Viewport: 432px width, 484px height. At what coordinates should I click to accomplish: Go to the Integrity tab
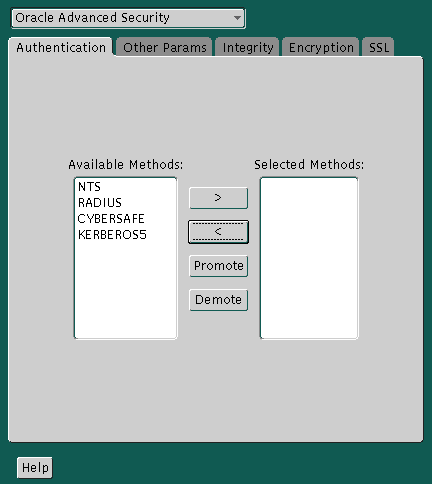tap(248, 48)
